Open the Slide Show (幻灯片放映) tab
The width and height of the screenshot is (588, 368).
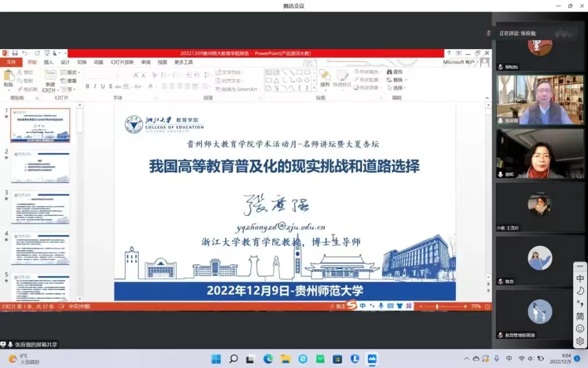tap(122, 62)
